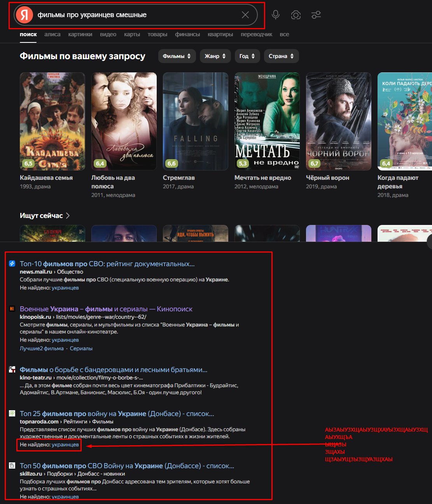Open image search camera icon
The height and width of the screenshot is (504, 432).
[296, 15]
